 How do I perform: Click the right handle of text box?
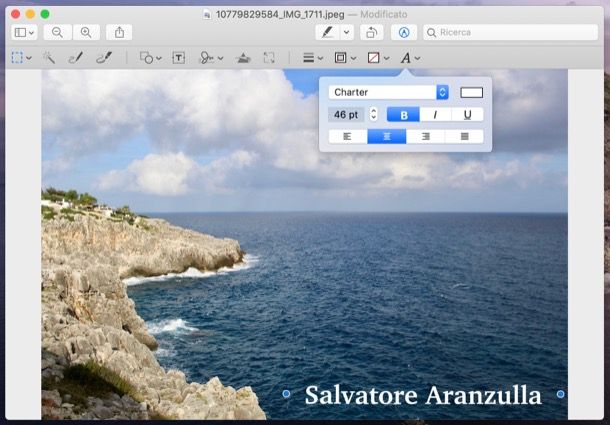tap(561, 394)
